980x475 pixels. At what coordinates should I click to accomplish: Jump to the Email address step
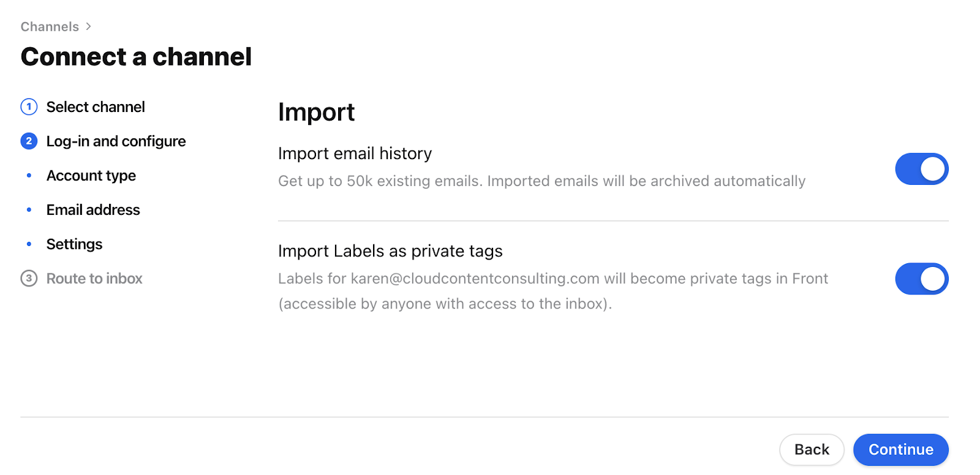[x=92, y=210]
